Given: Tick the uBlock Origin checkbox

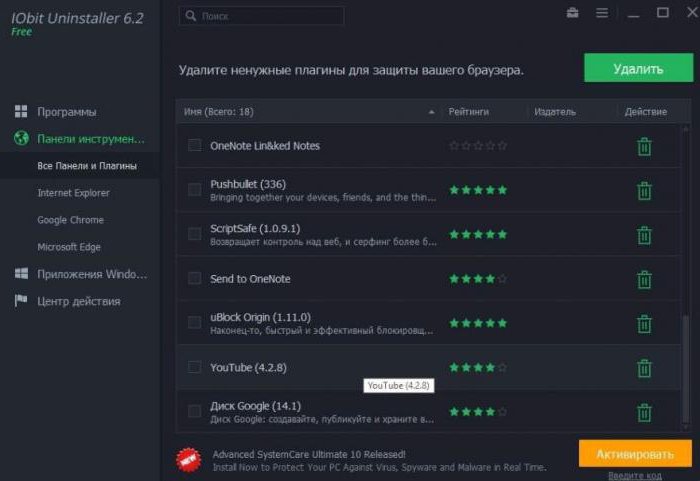Looking at the screenshot, I should [x=194, y=322].
